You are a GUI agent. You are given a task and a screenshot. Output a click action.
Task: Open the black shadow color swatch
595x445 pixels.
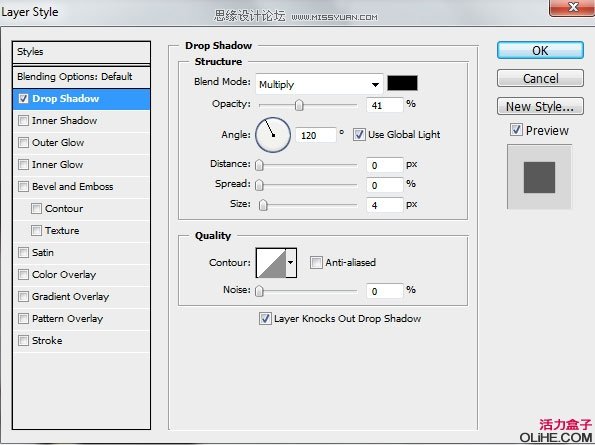(x=402, y=83)
